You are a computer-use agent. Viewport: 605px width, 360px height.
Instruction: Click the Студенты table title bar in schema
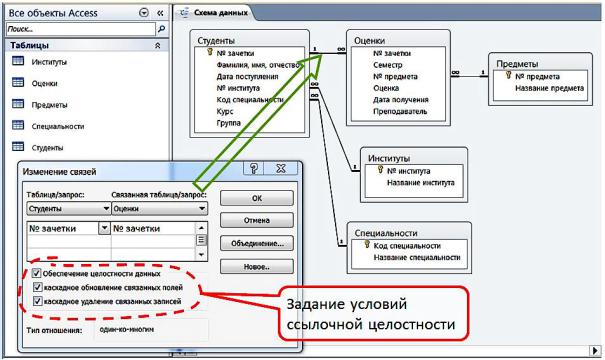pyautogui.click(x=250, y=41)
